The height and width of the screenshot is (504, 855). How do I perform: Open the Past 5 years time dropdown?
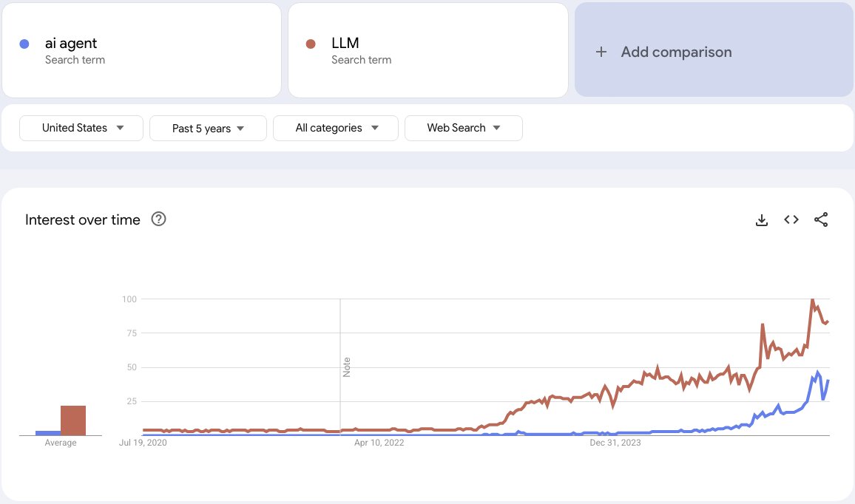coord(208,128)
